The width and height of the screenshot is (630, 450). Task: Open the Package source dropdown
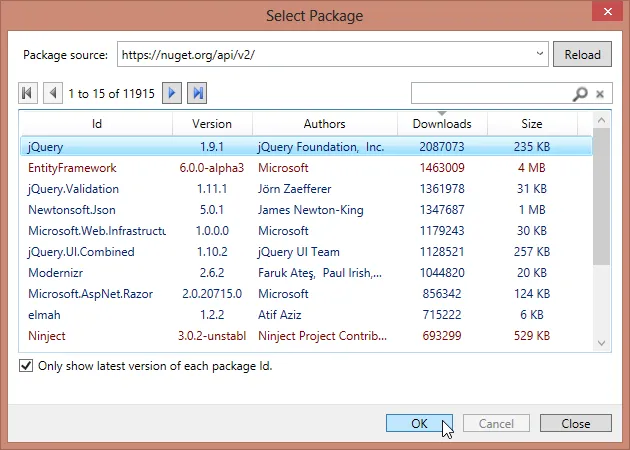coord(540,53)
